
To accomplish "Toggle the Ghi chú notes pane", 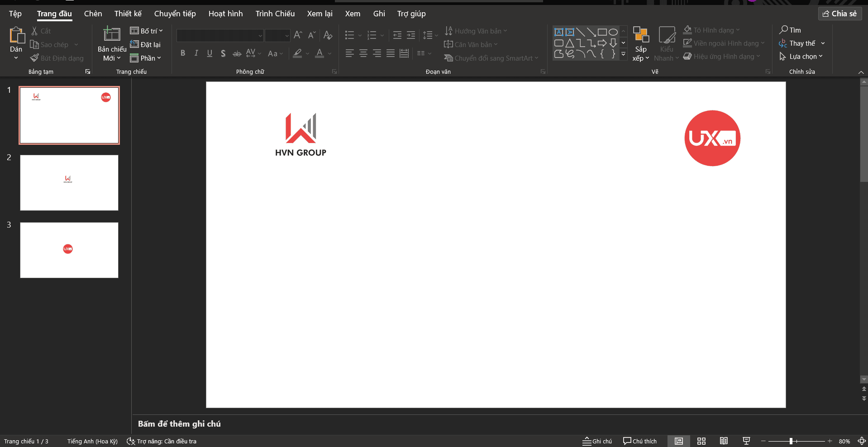I will click(597, 441).
